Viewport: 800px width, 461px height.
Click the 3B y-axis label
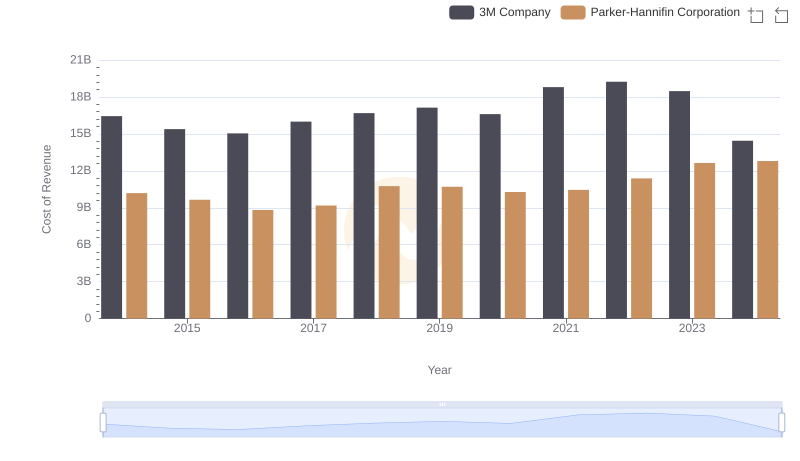pos(84,281)
